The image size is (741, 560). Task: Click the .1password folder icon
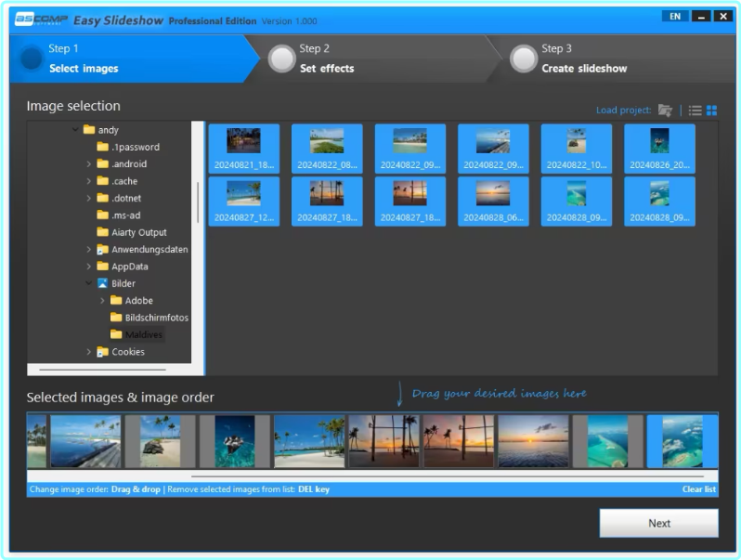tap(103, 147)
